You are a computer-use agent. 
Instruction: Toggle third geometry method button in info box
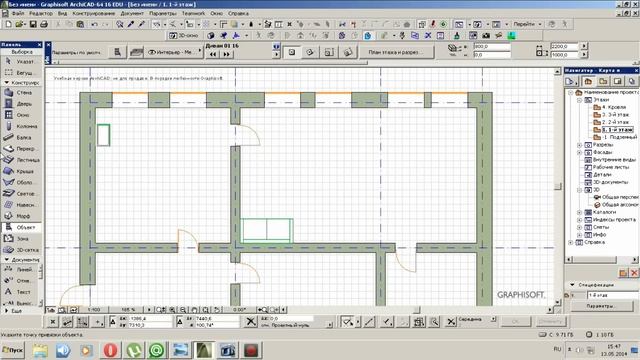tap(329, 52)
